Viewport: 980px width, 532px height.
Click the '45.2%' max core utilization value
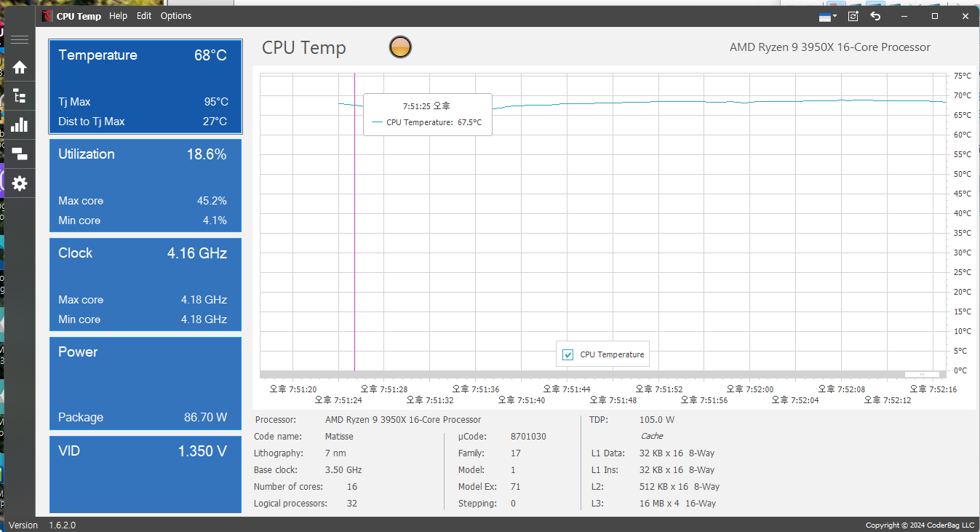211,201
